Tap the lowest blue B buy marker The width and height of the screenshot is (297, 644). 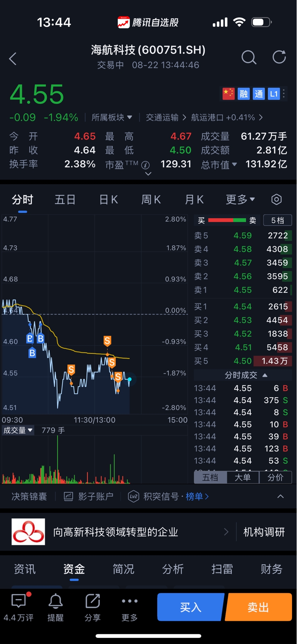click(32, 353)
